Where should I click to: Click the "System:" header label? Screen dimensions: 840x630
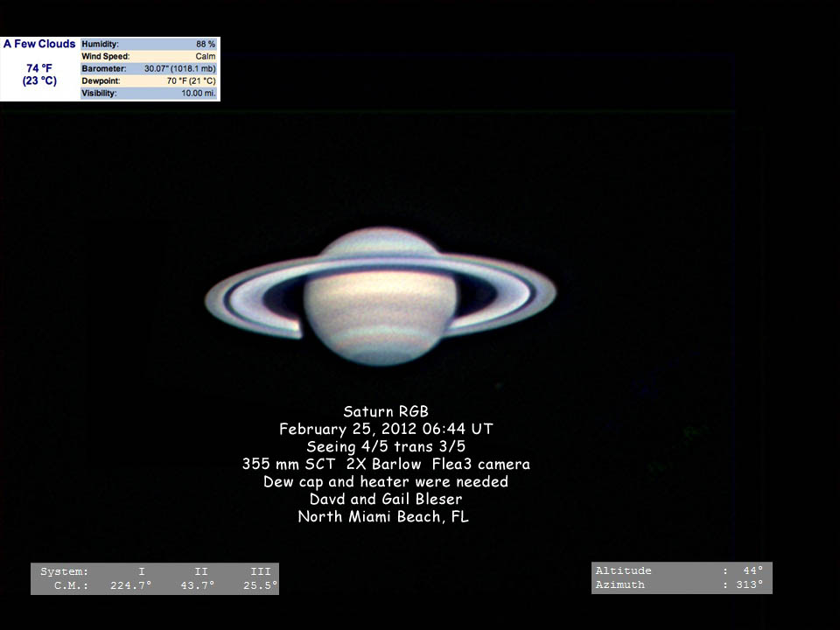(x=64, y=571)
